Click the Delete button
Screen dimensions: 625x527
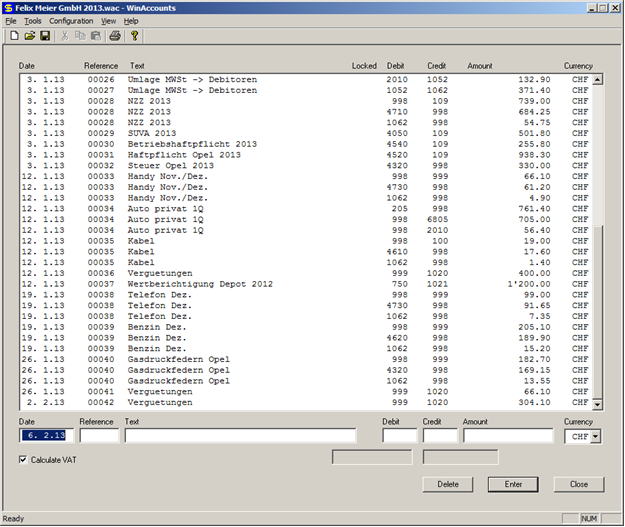pos(448,484)
